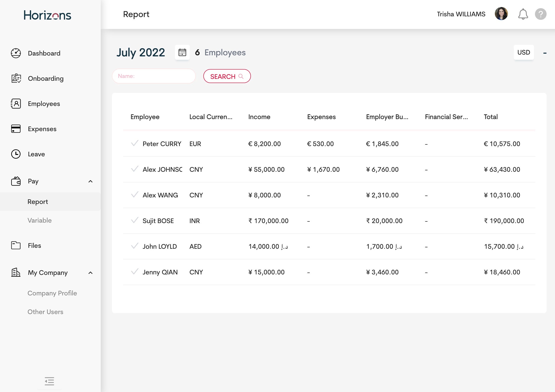Open the Other Users link
The width and height of the screenshot is (555, 392).
45,312
